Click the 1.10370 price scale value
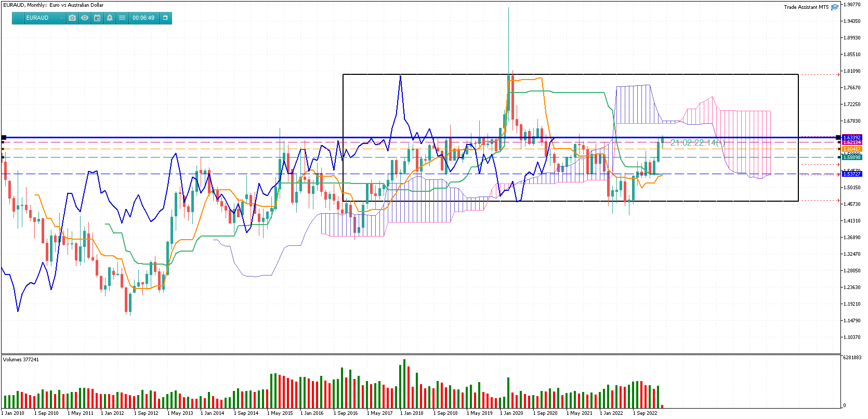The width and height of the screenshot is (868, 419). coord(852,337)
